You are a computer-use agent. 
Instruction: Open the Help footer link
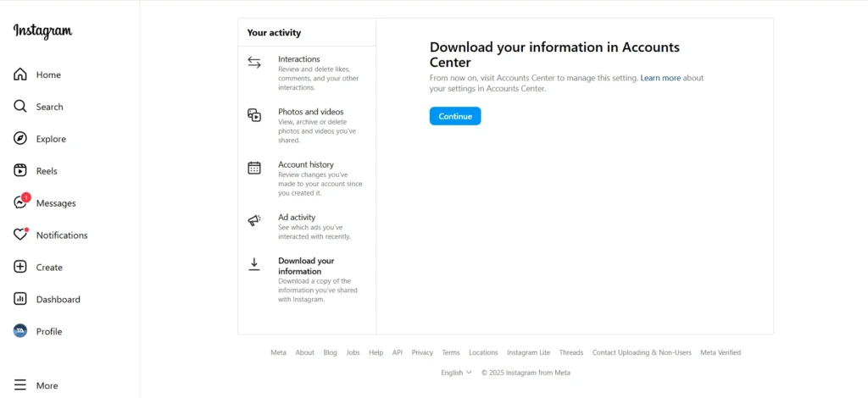376,352
